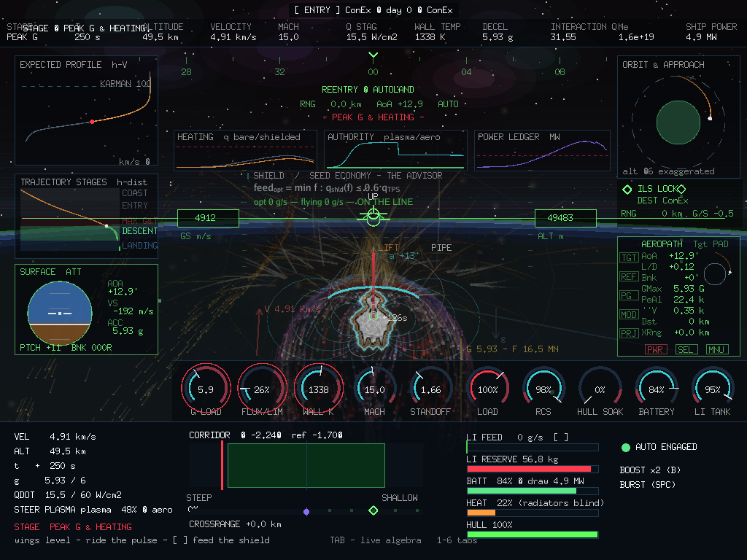Screen dimensions: 747x560
Task: Click TAB - live algebra hint
Action: tap(376, 540)
